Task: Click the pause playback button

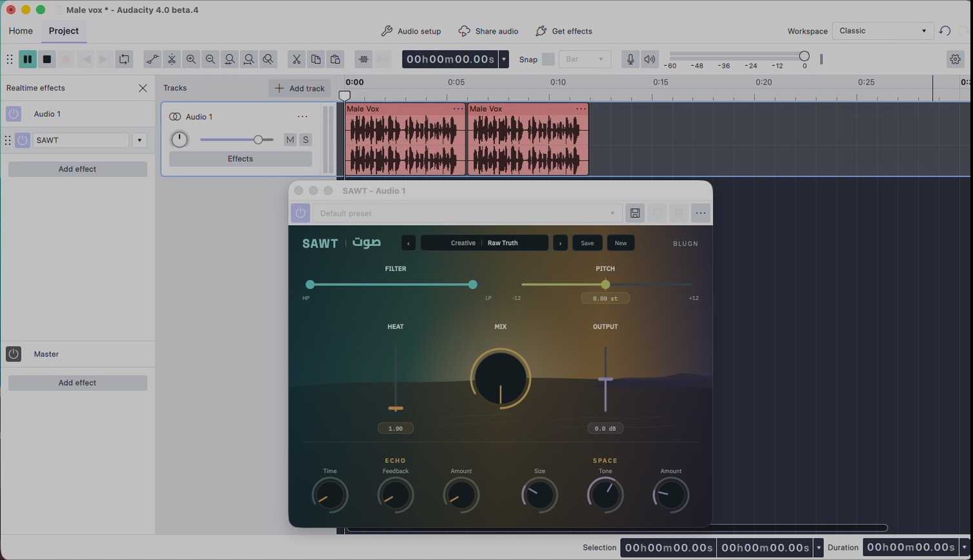Action: coord(28,59)
